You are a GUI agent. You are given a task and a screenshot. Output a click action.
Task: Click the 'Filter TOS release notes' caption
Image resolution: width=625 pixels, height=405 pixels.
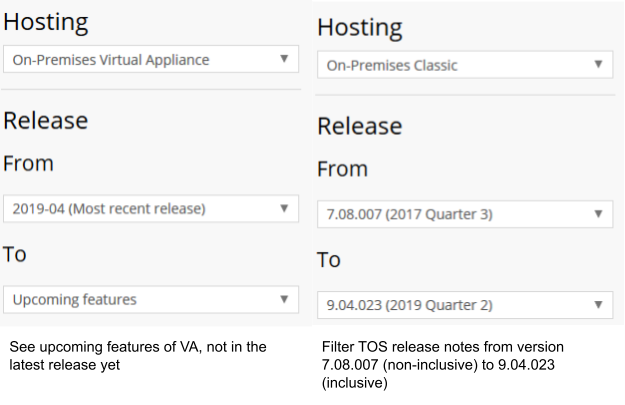point(442,364)
